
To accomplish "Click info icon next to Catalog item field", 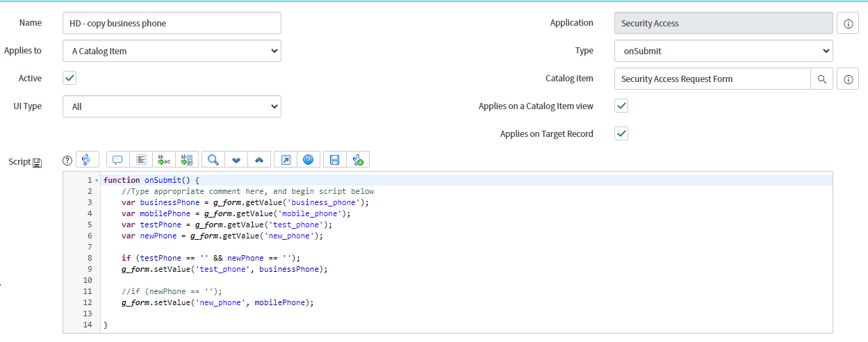I will pos(848,79).
